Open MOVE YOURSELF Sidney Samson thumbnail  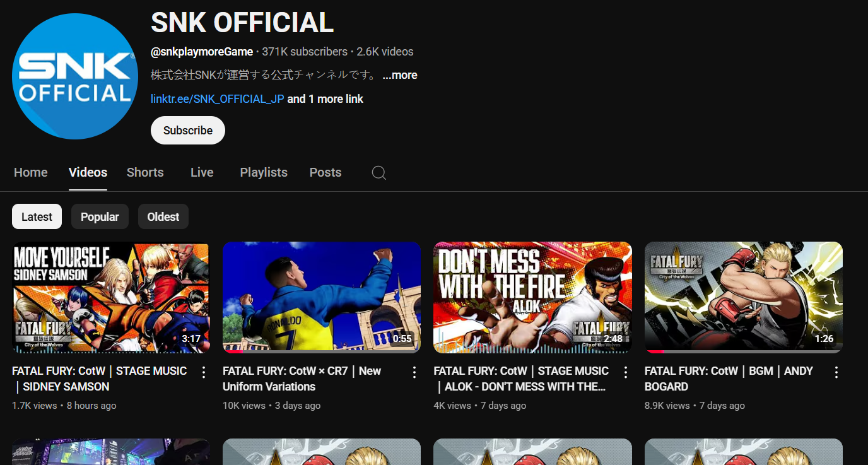coord(110,297)
